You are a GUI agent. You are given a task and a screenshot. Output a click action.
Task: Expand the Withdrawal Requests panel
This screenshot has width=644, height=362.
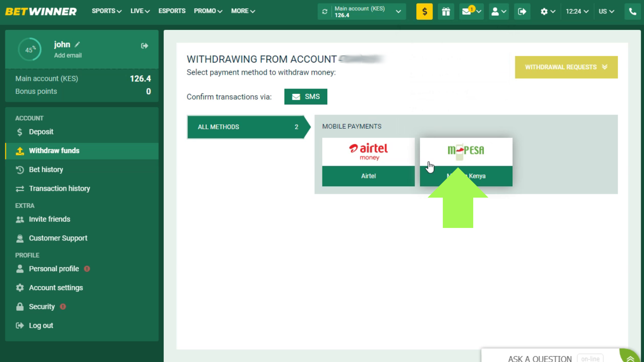coord(566,67)
